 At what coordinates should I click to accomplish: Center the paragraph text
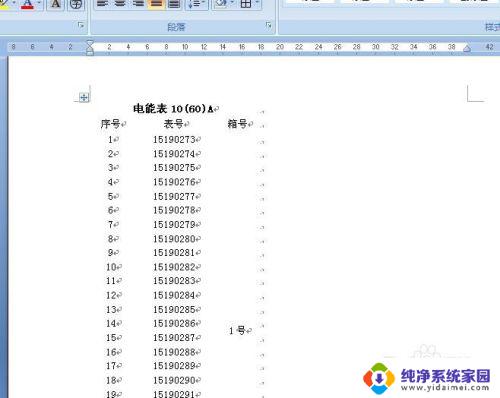(x=120, y=4)
